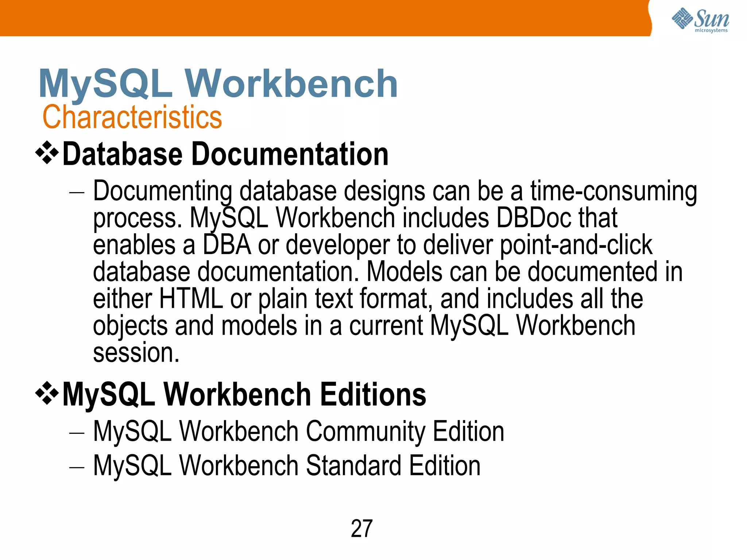
Task: Select the MySQL Workbench Editions heading
Action: tap(244, 394)
